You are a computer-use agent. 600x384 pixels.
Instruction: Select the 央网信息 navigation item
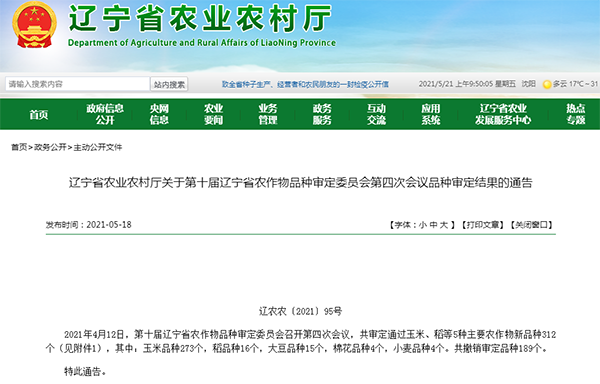pyautogui.click(x=159, y=114)
